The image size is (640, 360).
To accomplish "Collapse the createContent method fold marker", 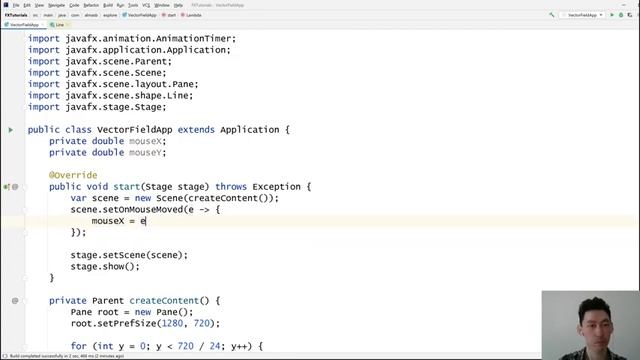I will (24, 301).
